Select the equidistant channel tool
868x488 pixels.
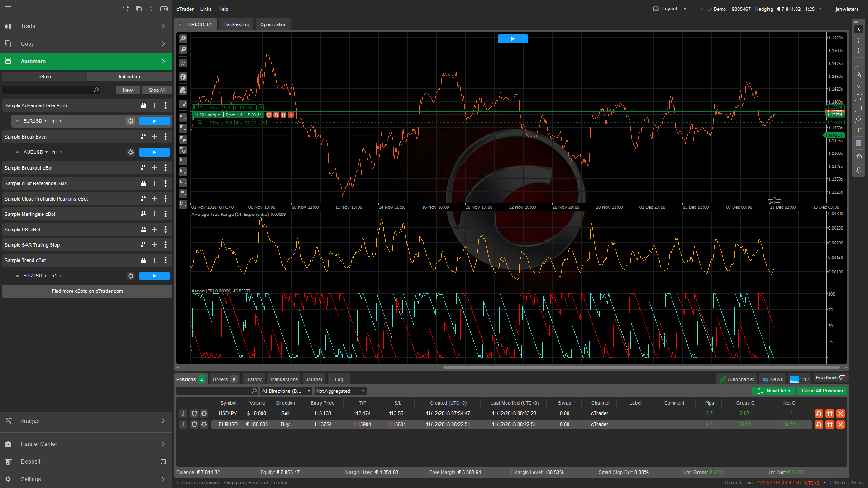[858, 76]
